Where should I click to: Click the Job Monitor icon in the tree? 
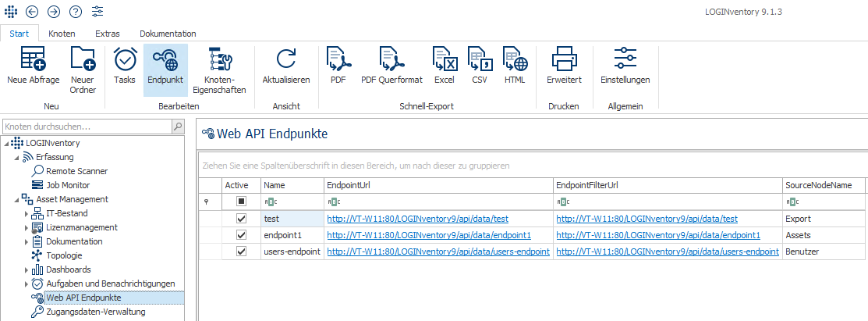click(x=37, y=185)
